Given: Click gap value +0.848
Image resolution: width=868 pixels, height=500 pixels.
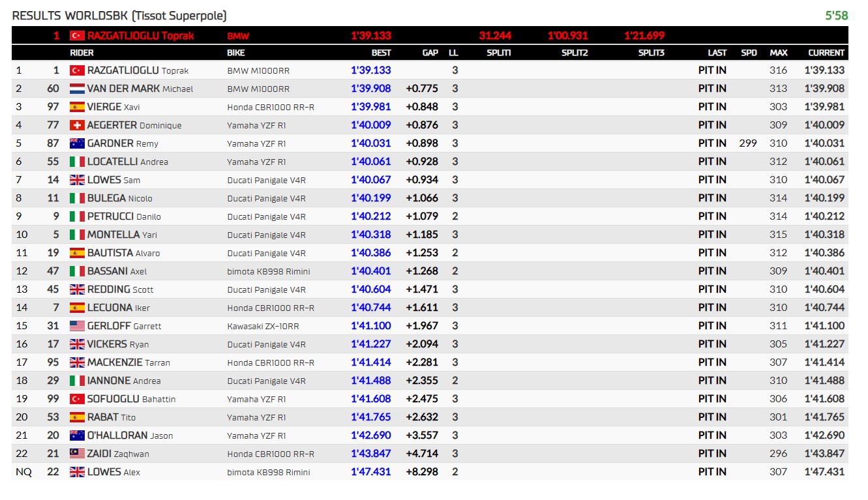Looking at the screenshot, I should tap(422, 107).
